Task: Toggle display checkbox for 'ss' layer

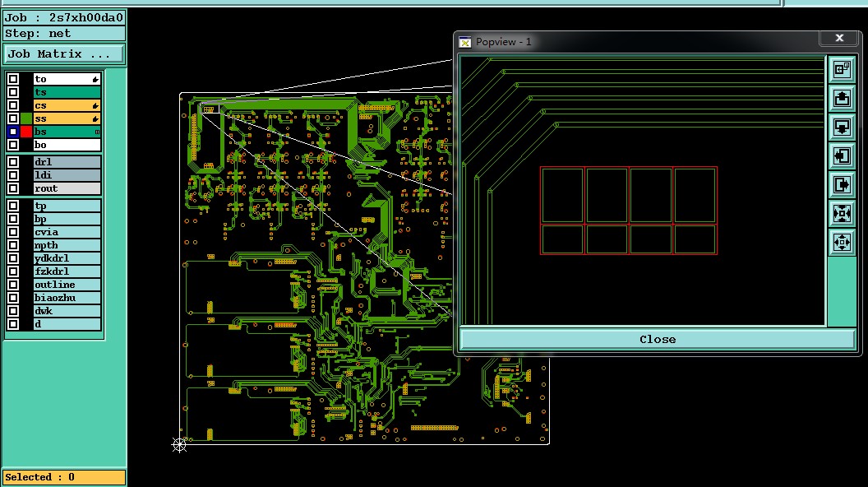Action: 13,118
